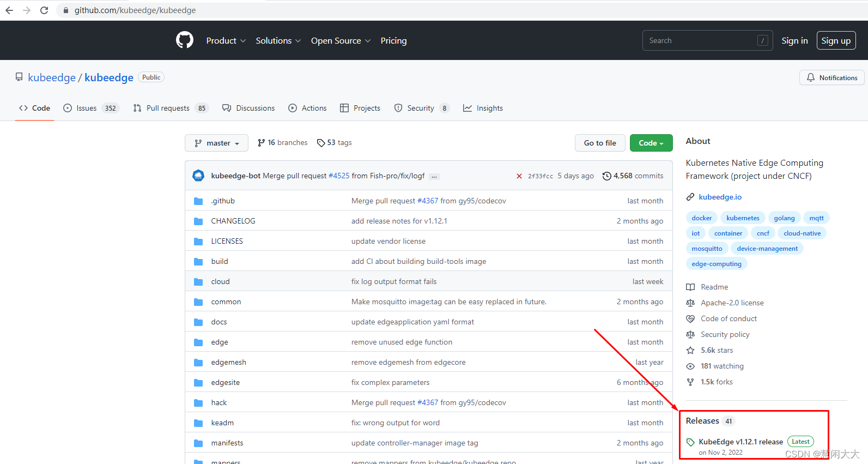Open pull request #4525 link
The width and height of the screenshot is (868, 464).
click(x=339, y=176)
